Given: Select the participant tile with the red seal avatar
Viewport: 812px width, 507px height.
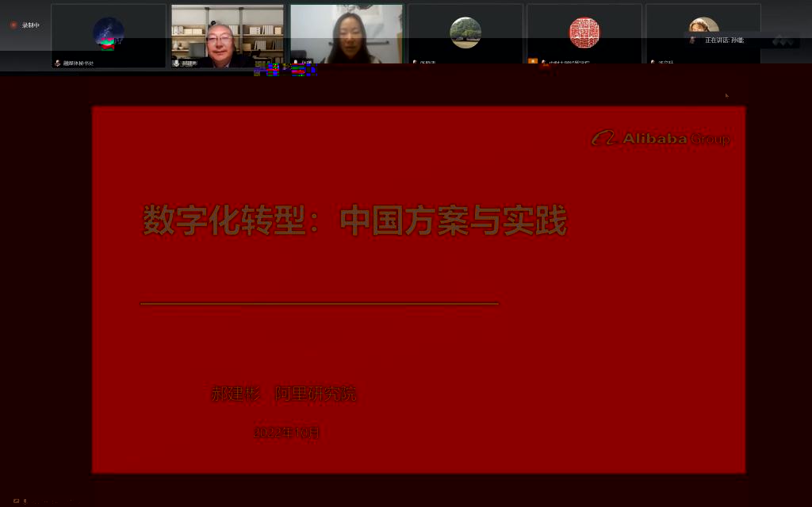Looking at the screenshot, I should 584,34.
